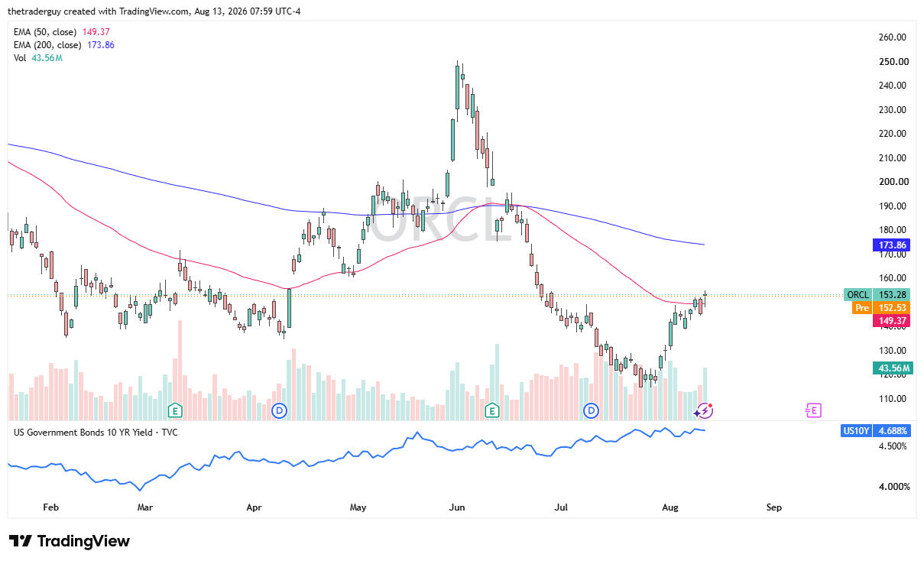Click the Sep label on time axis
Viewport: 924px width, 564px height.
pyautogui.click(x=773, y=507)
